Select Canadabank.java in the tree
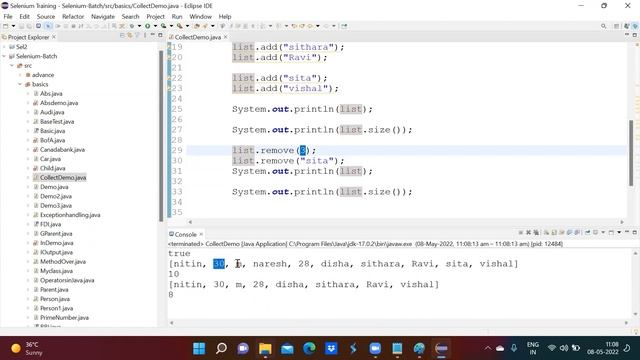The image size is (640, 360). pos(62,149)
